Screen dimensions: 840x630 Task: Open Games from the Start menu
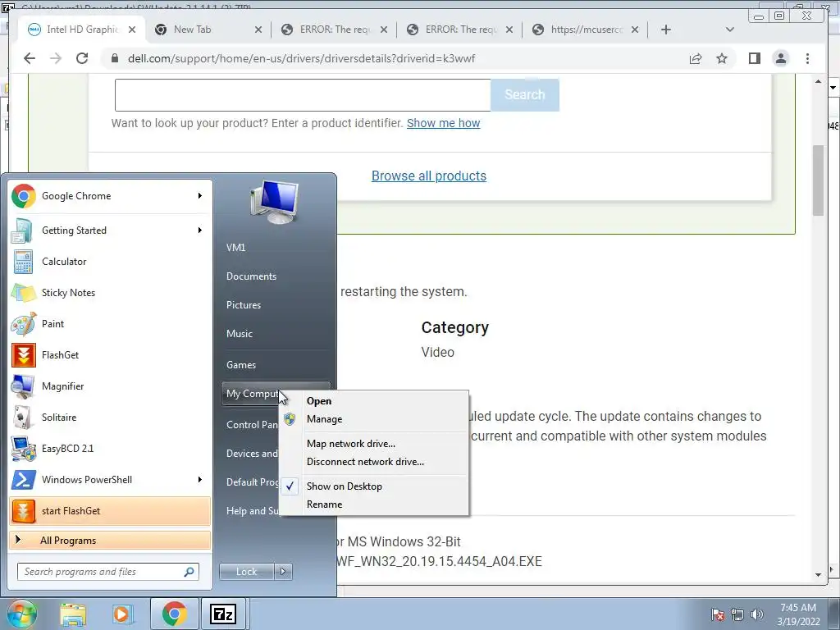[x=276, y=365]
